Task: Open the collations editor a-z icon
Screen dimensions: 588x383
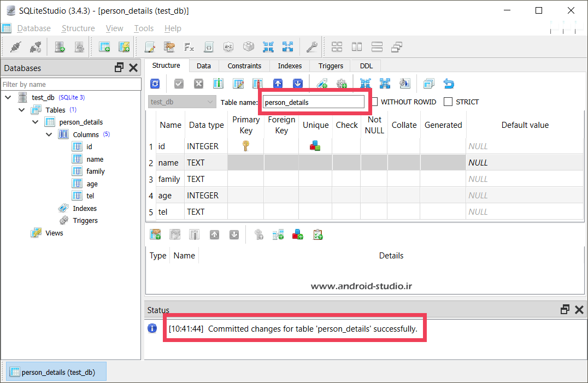Action: coord(228,47)
